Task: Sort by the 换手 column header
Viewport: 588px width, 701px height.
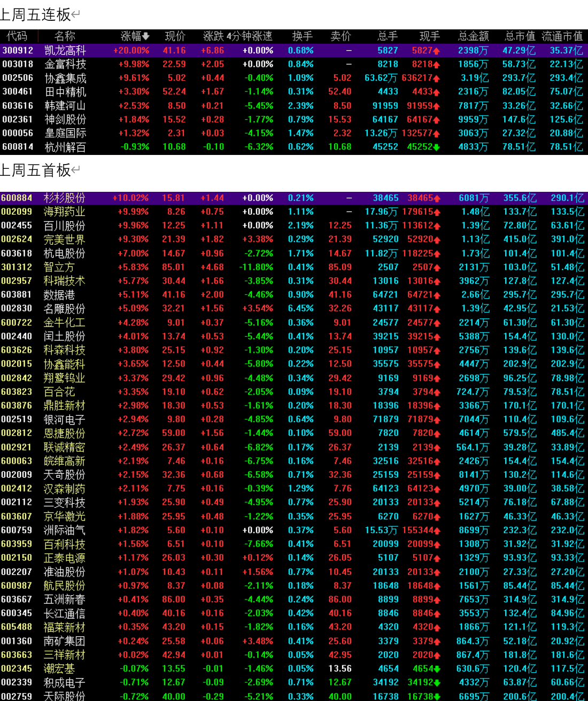Action: (302, 36)
